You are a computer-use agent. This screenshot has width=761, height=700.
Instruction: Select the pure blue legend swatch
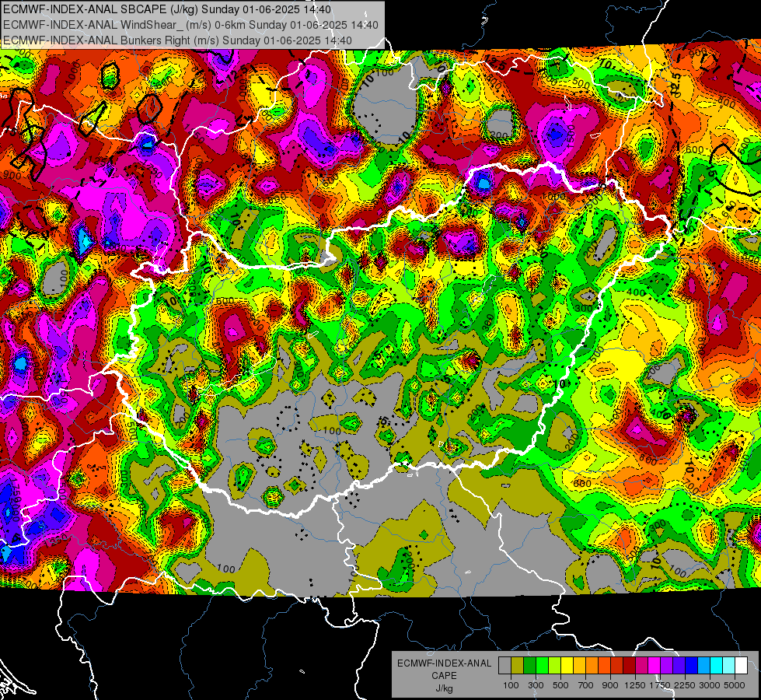pos(691,666)
